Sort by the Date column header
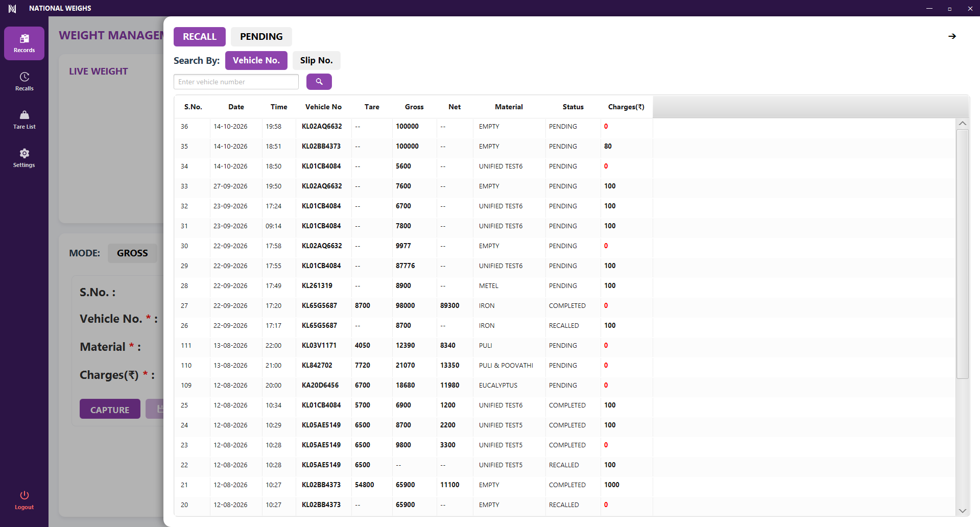The image size is (980, 527). click(x=236, y=107)
